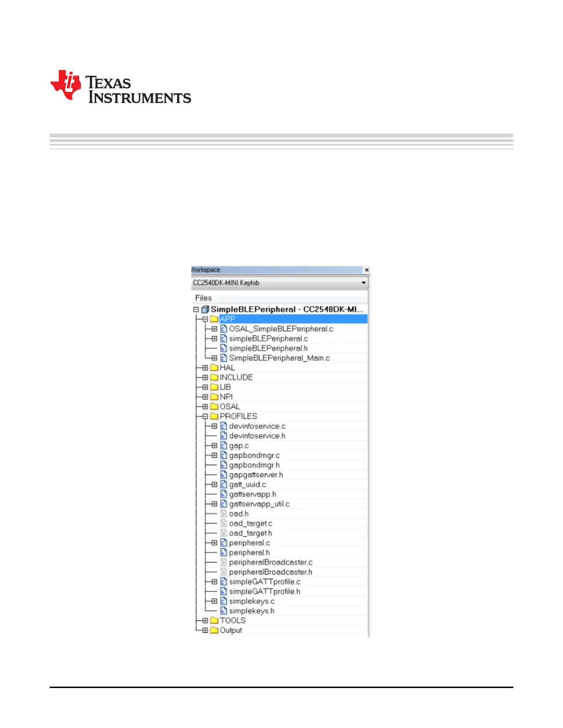
Task: Click the excluded file icon of oad.h
Action: click(x=224, y=513)
